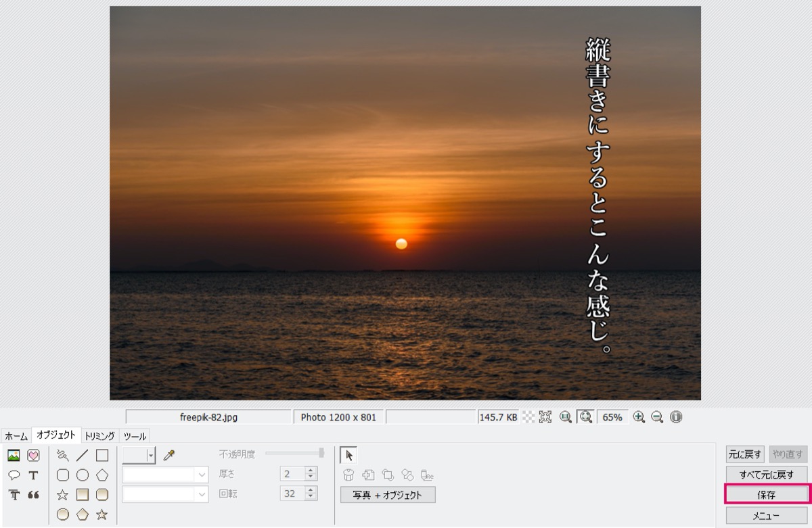
Task: Click the すべて元に戻す button
Action: click(x=767, y=475)
